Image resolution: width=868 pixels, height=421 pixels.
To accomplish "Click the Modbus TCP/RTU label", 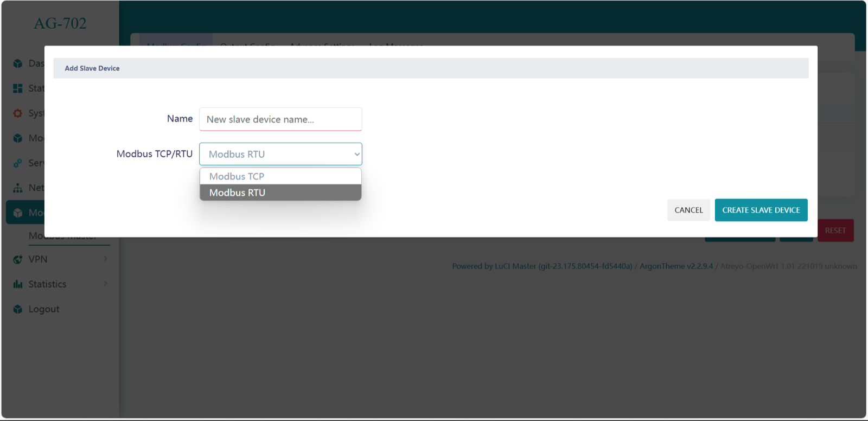I will (x=155, y=154).
